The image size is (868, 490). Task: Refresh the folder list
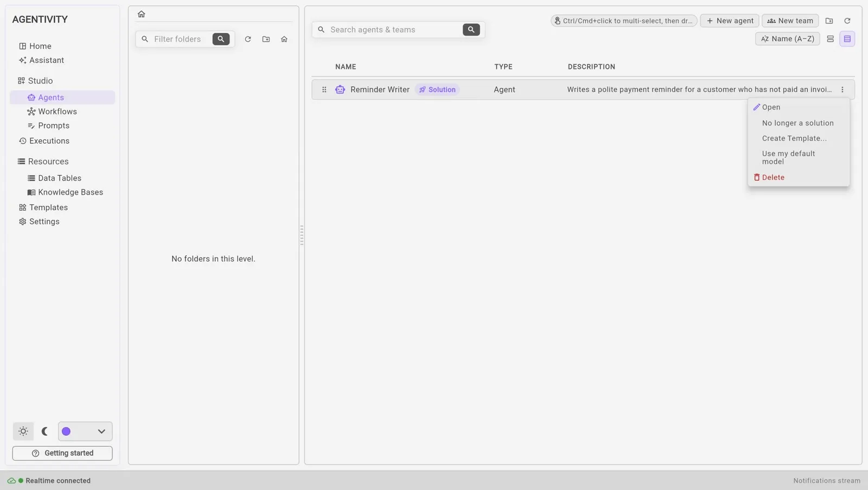coord(248,39)
